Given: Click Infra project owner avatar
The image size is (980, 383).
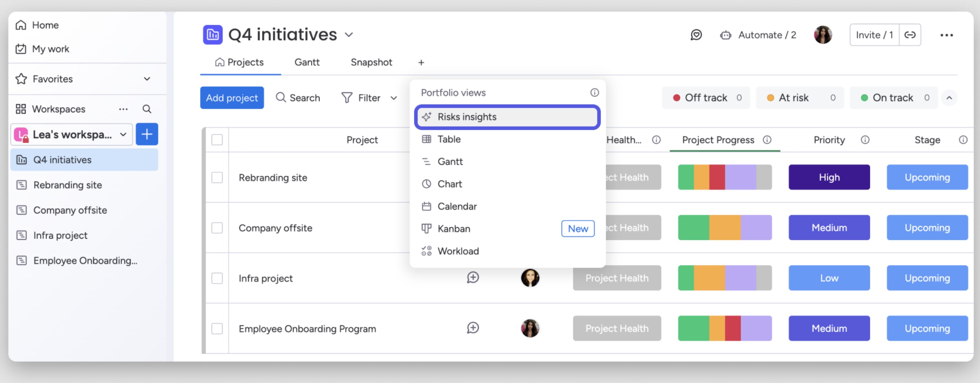Looking at the screenshot, I should 530,278.
